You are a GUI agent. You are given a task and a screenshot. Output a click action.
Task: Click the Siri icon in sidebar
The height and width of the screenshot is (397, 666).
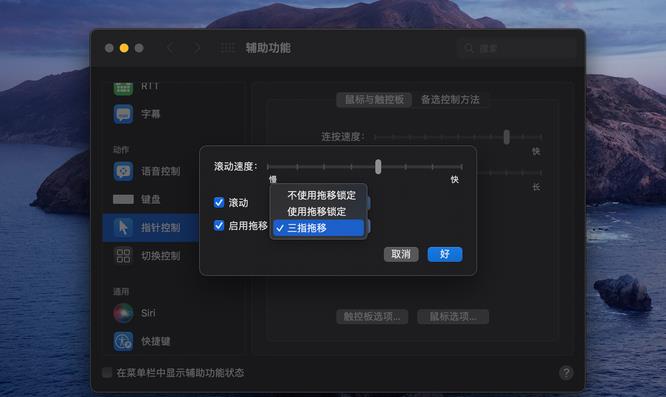coord(123,313)
